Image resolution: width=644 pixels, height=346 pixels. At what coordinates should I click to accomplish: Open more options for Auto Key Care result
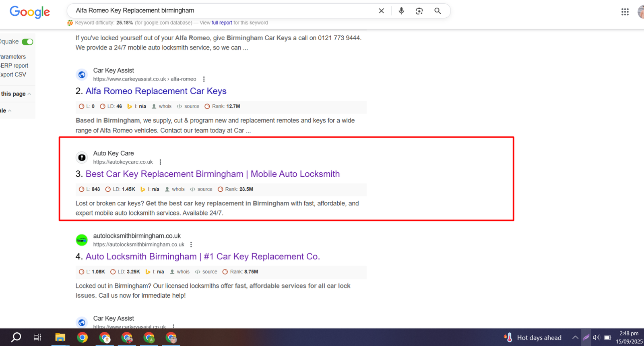pyautogui.click(x=160, y=162)
